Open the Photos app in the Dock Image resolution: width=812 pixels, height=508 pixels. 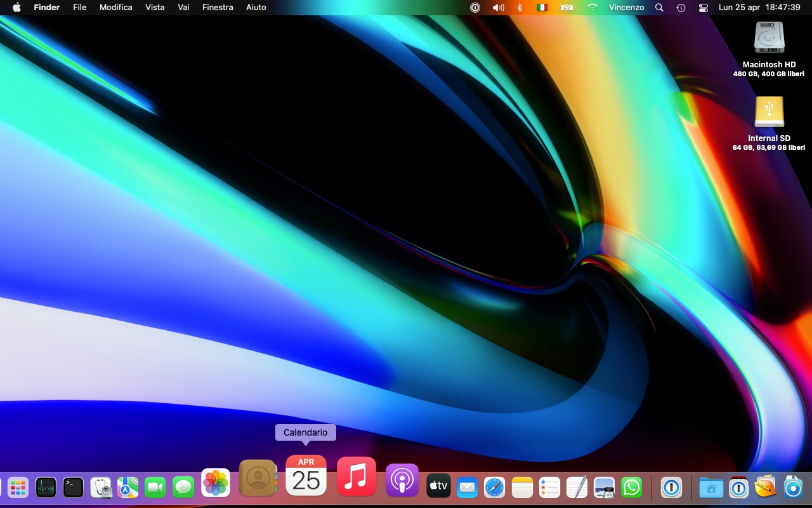click(x=216, y=483)
